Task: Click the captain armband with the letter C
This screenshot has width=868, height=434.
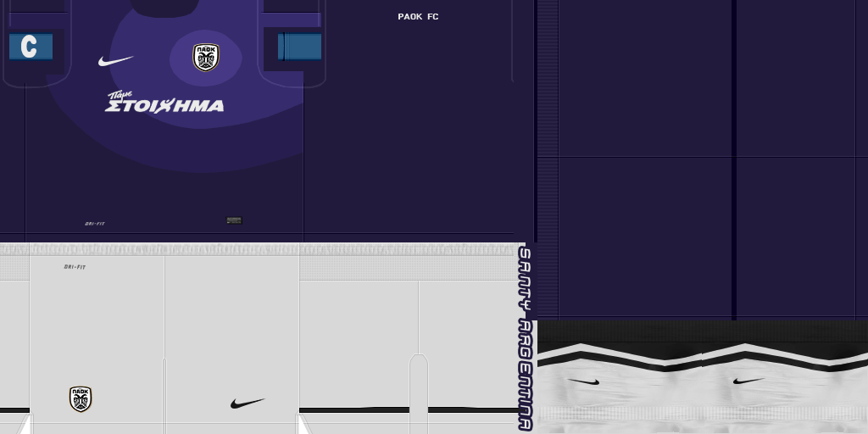Action: pyautogui.click(x=31, y=47)
